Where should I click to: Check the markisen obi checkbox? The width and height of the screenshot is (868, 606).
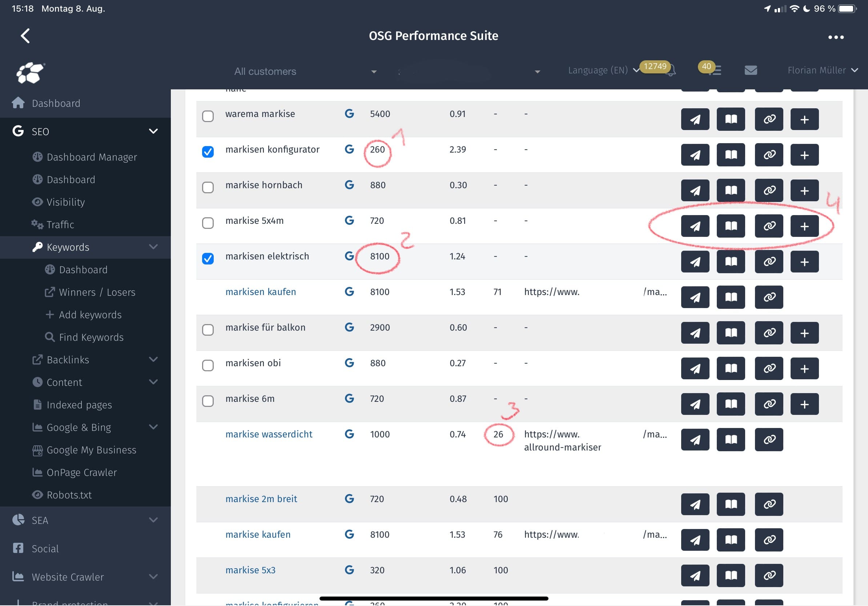pyautogui.click(x=208, y=365)
